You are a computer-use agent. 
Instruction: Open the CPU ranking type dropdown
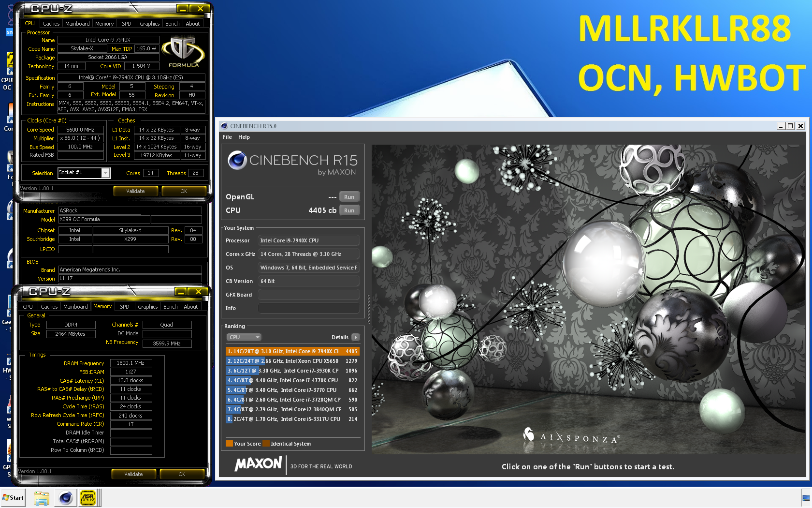coord(244,337)
